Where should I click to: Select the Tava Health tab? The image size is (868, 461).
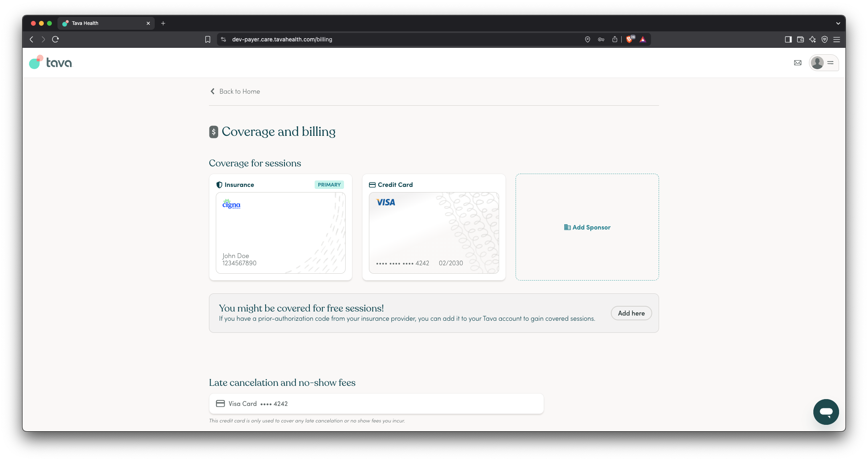click(106, 23)
